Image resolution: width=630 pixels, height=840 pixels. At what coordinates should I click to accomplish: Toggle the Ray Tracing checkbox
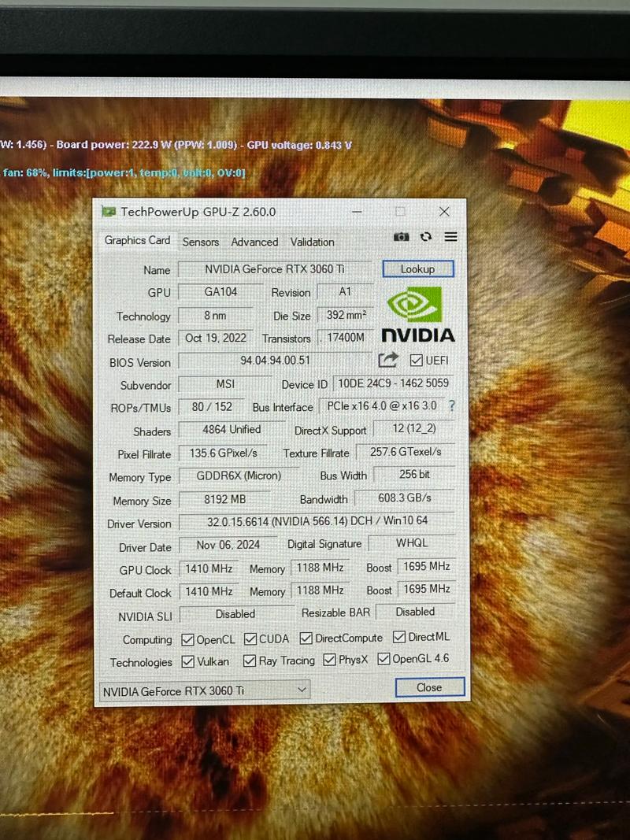pos(250,661)
